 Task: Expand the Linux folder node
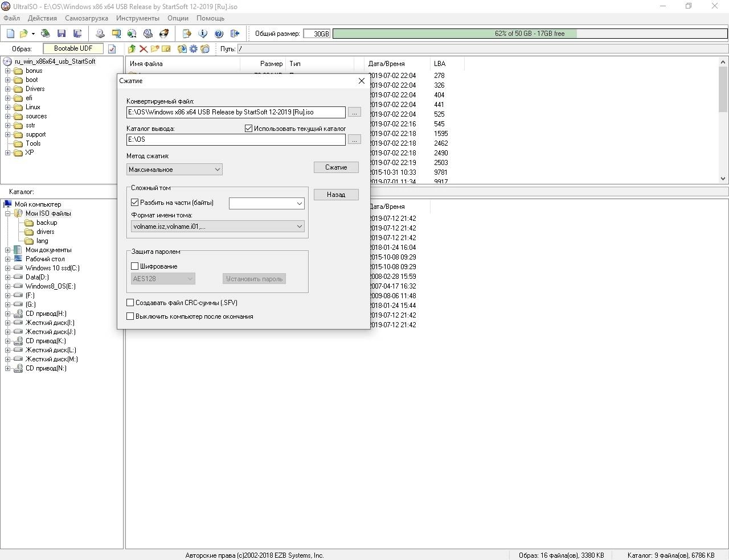pos(8,108)
